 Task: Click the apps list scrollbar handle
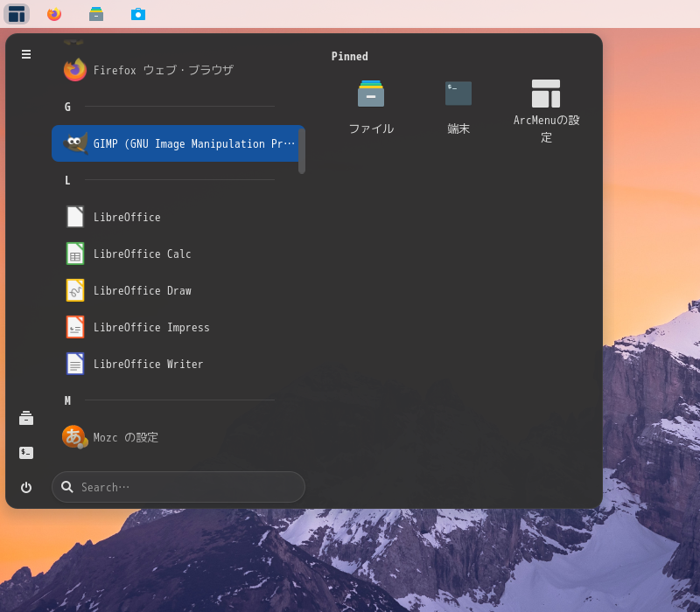point(302,150)
